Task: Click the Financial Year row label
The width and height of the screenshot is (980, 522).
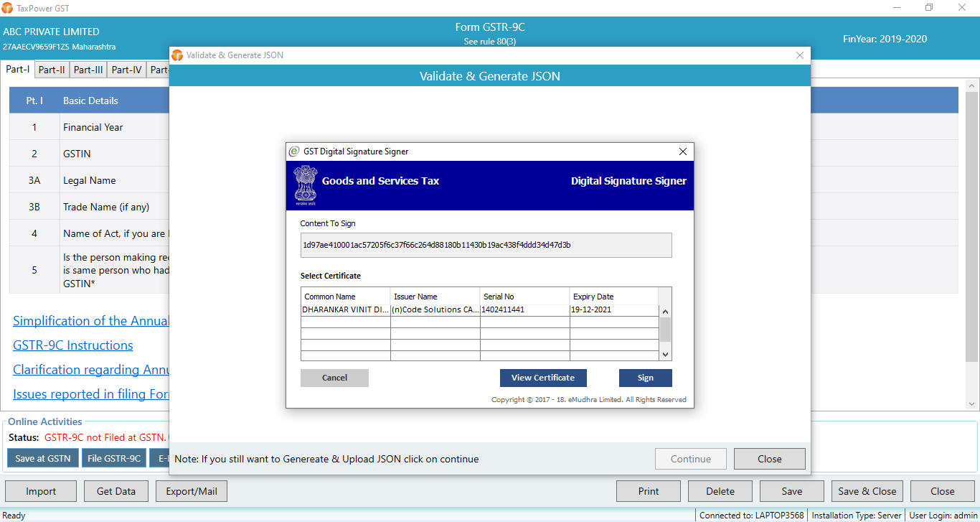Action: [93, 127]
